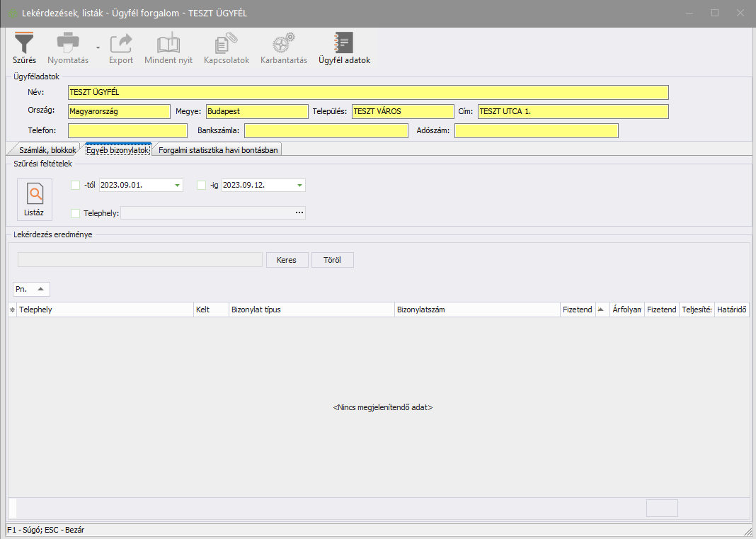Open Forgalmi statisztika havi bontásban tab
This screenshot has height=539, width=756.
219,150
